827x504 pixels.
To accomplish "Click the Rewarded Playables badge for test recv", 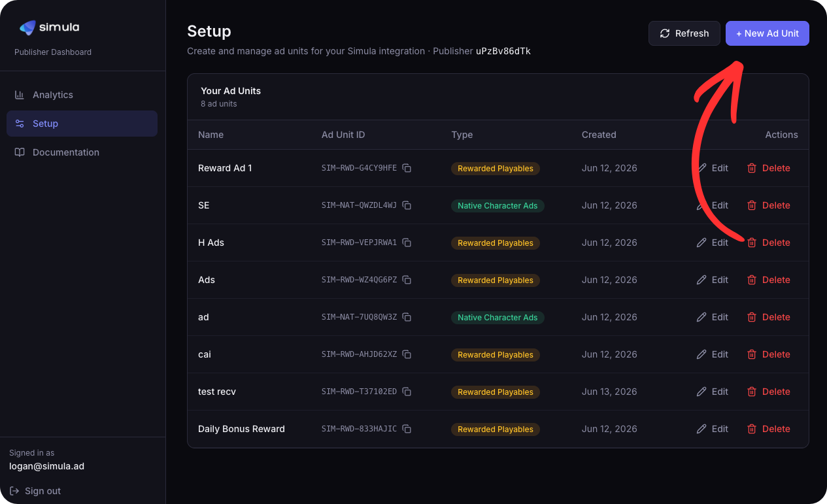I will tap(496, 392).
